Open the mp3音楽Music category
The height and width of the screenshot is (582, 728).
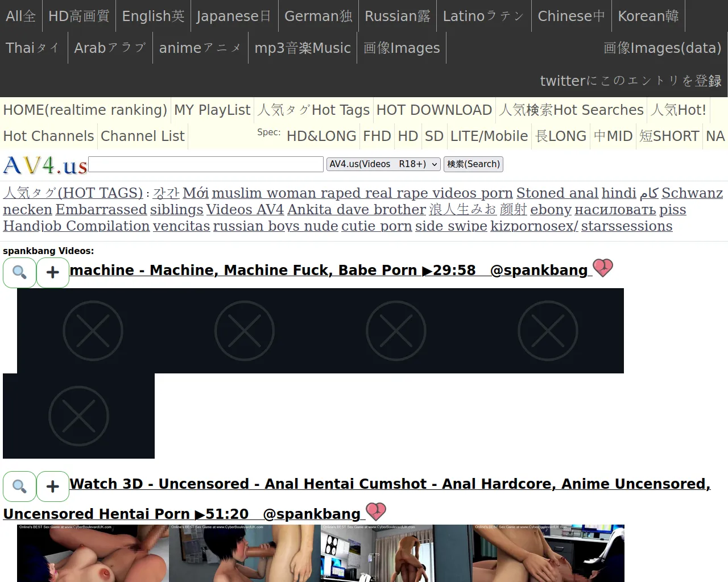[303, 48]
